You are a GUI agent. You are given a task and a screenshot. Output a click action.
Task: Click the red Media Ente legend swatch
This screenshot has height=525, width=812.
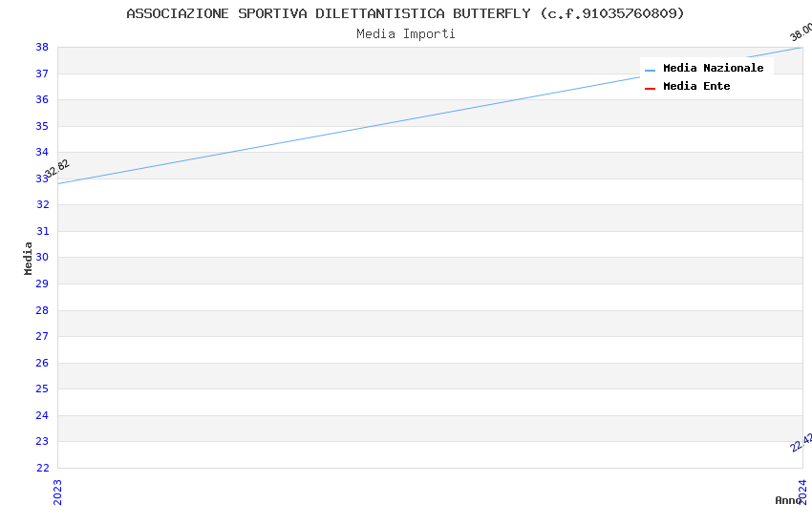point(650,88)
